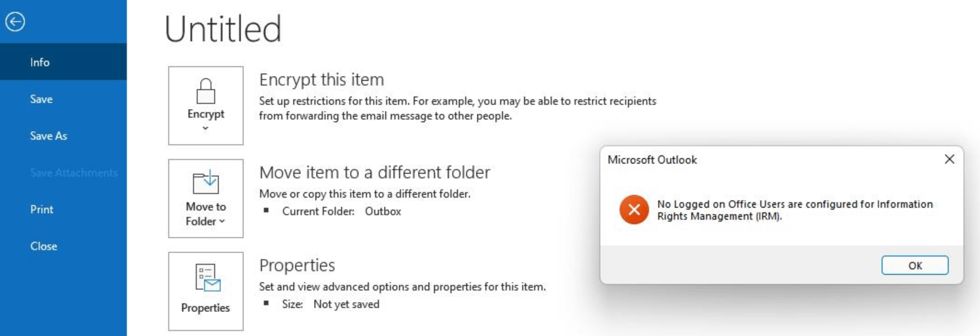
Task: Click the Microsoft Outlook dialog title
Action: pyautogui.click(x=652, y=159)
